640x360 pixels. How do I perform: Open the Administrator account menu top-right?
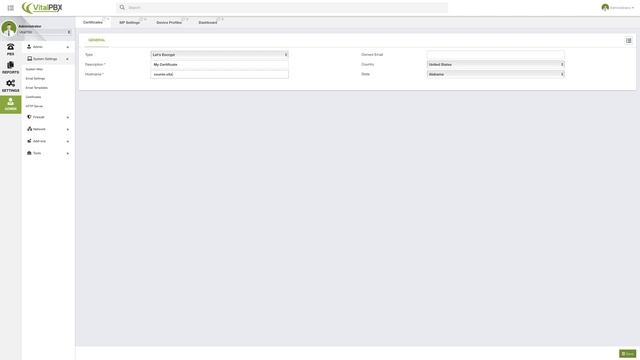622,8
